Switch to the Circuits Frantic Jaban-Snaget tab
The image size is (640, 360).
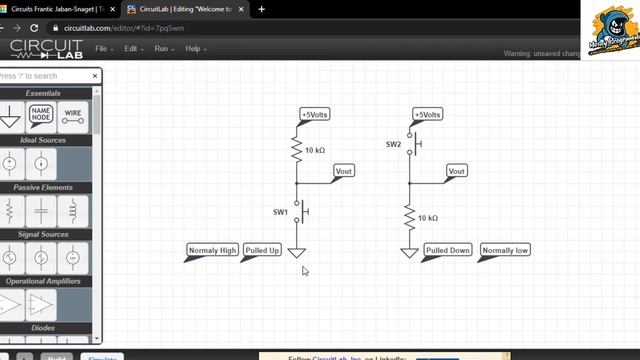point(57,9)
